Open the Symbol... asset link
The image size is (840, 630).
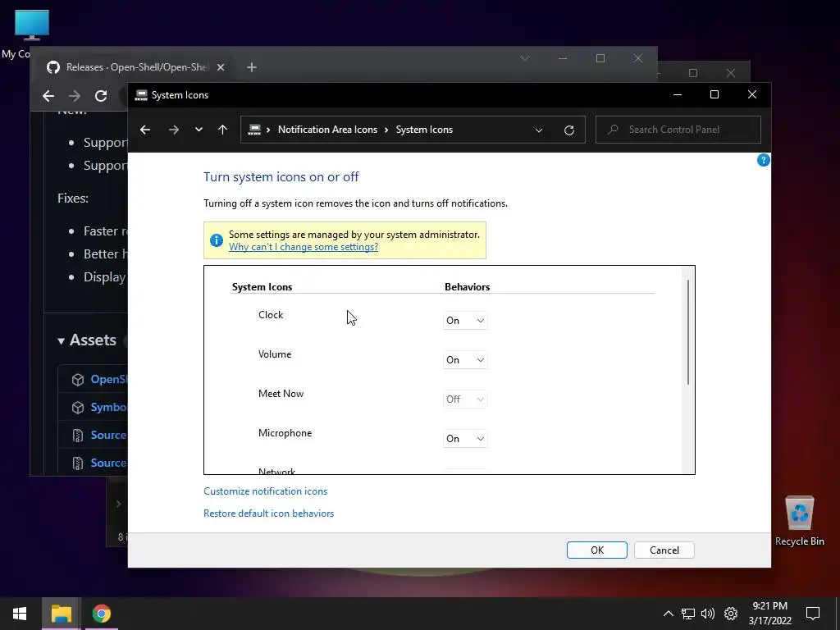109,407
